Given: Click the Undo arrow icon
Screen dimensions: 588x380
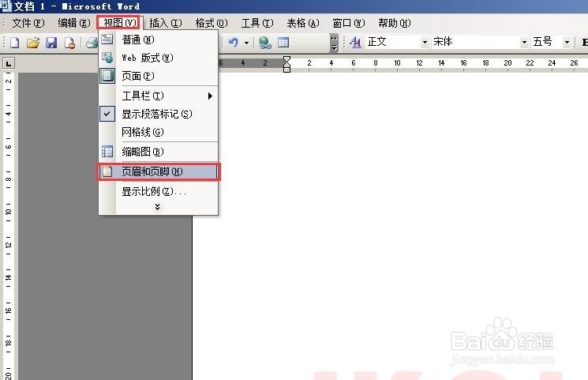Looking at the screenshot, I should click(x=234, y=43).
